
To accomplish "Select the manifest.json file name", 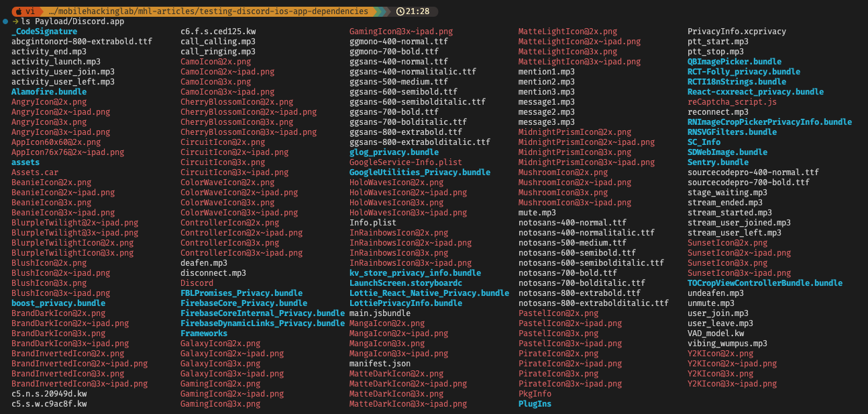I will (x=380, y=364).
